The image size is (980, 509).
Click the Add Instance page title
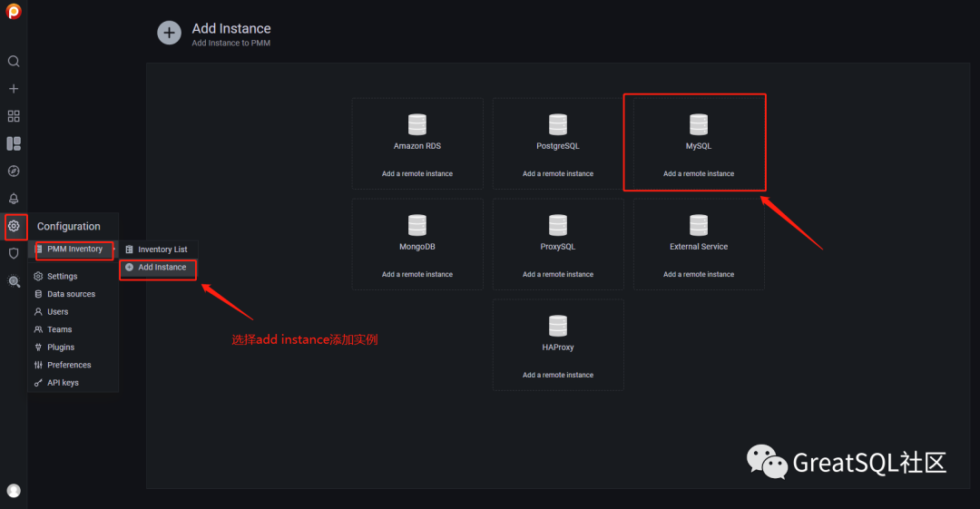click(x=231, y=29)
